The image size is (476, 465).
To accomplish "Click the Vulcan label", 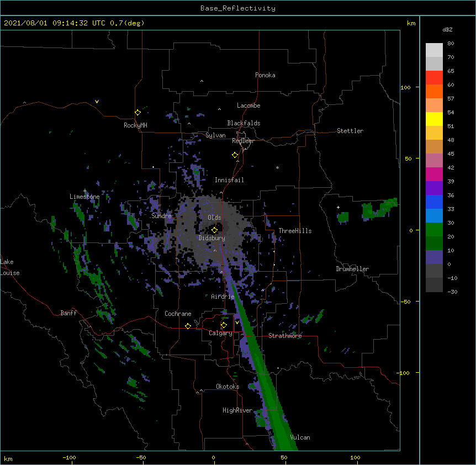I will pyautogui.click(x=300, y=437).
